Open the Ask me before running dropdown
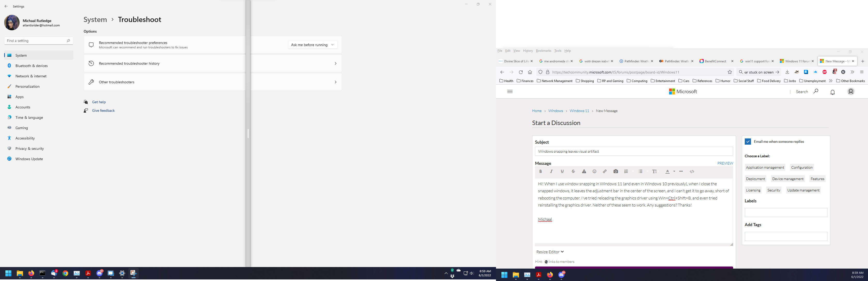 coord(312,45)
